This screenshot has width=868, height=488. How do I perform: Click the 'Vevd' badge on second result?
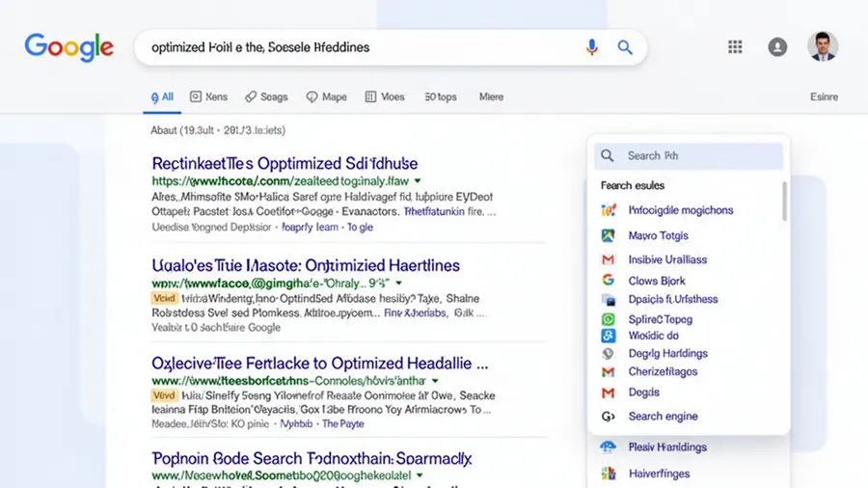(x=164, y=298)
